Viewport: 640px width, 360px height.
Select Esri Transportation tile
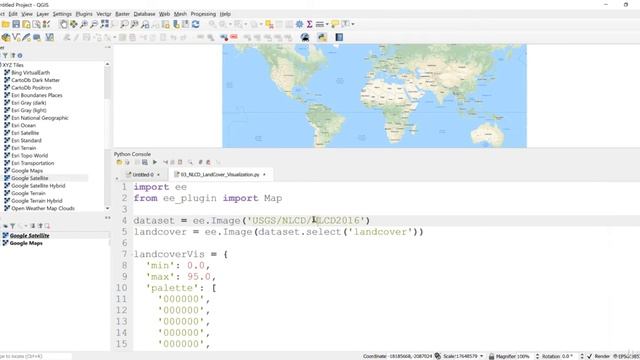click(x=33, y=163)
